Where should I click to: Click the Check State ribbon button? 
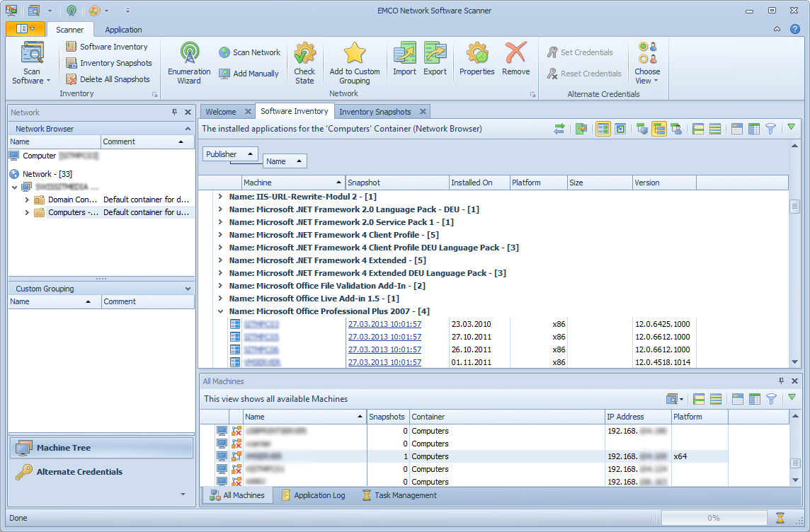[x=304, y=63]
